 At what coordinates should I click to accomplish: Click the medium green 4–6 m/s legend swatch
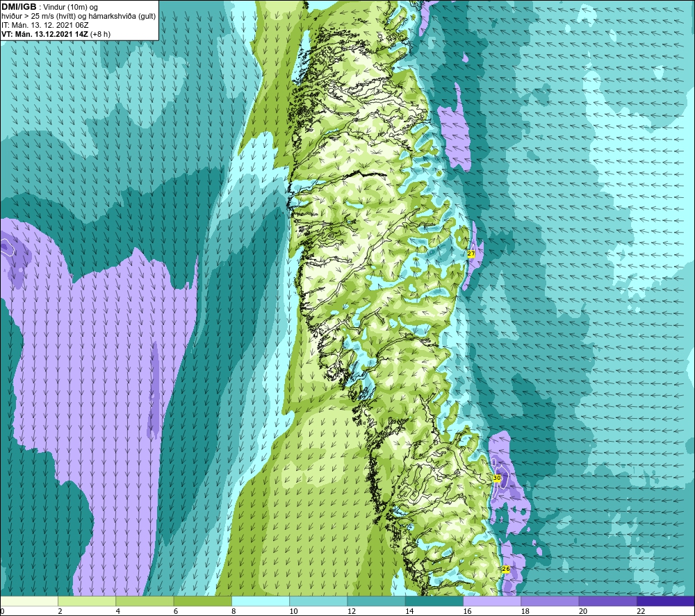point(145,601)
